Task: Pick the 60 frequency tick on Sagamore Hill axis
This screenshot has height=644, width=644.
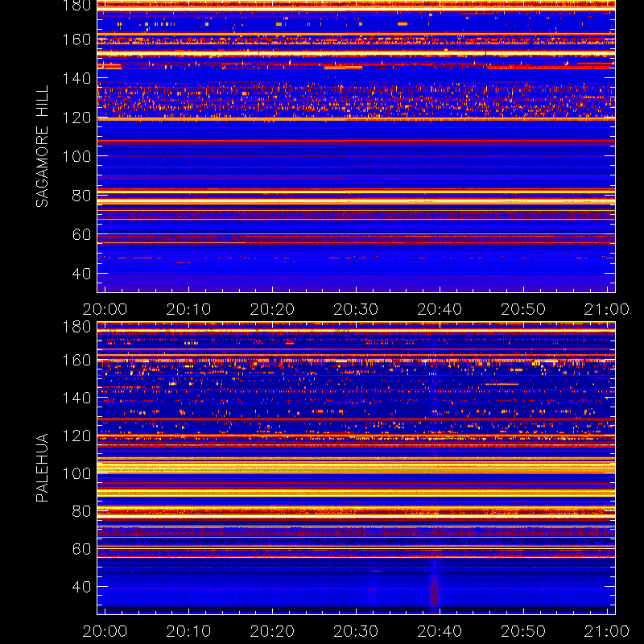Action: [x=81, y=234]
